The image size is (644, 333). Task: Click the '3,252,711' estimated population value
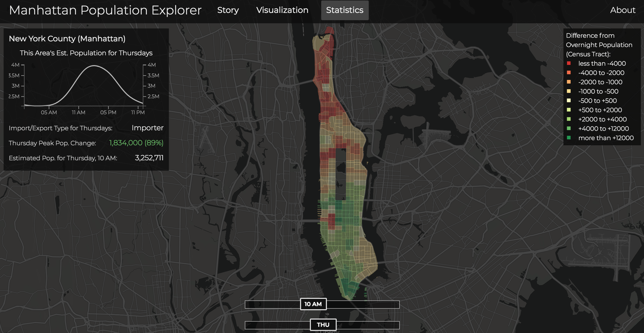coord(149,158)
